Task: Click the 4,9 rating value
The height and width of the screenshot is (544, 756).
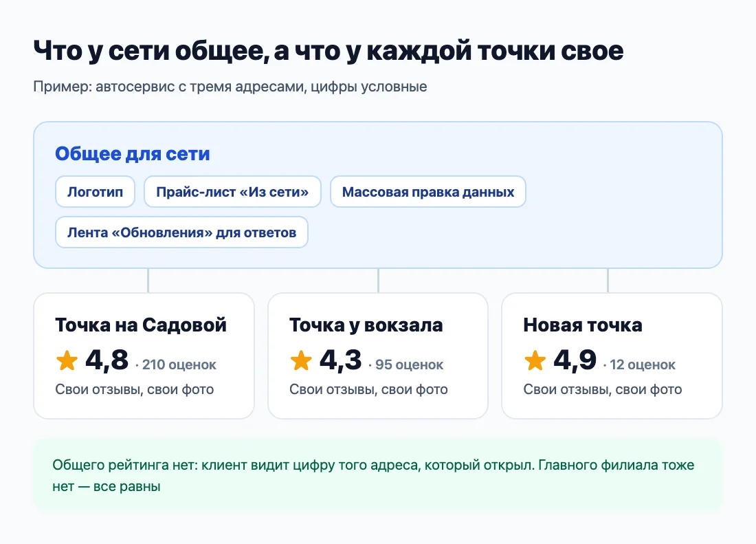Action: (575, 360)
